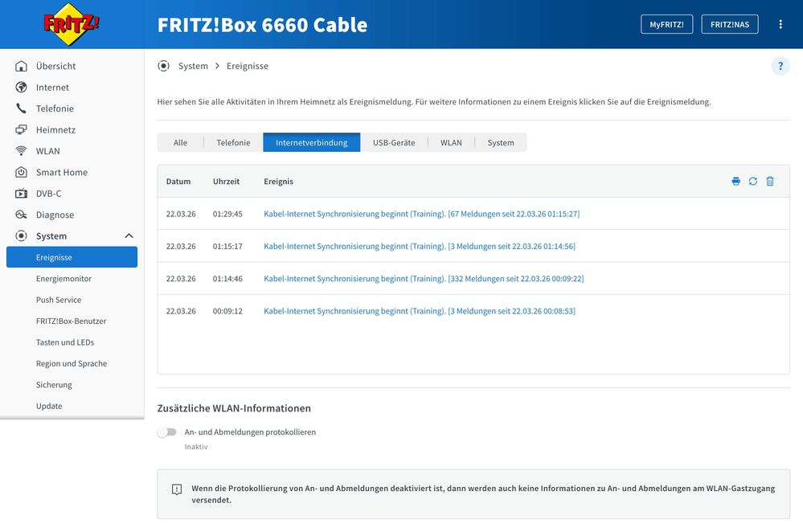Screen dimensions: 803x532
Task: Open DVB-C menu in sidebar
Action: pos(49,194)
